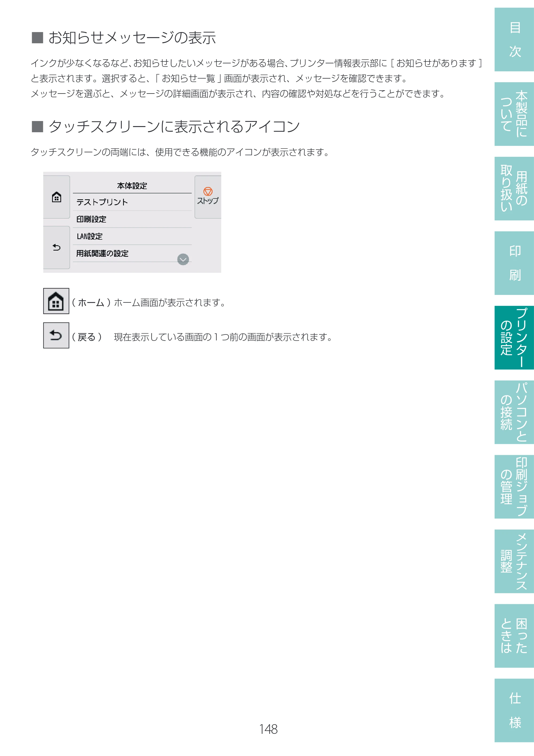Viewport: 534px width, 756px height.
Task: Select 印刷設定 in the settings list
Action: (132, 219)
